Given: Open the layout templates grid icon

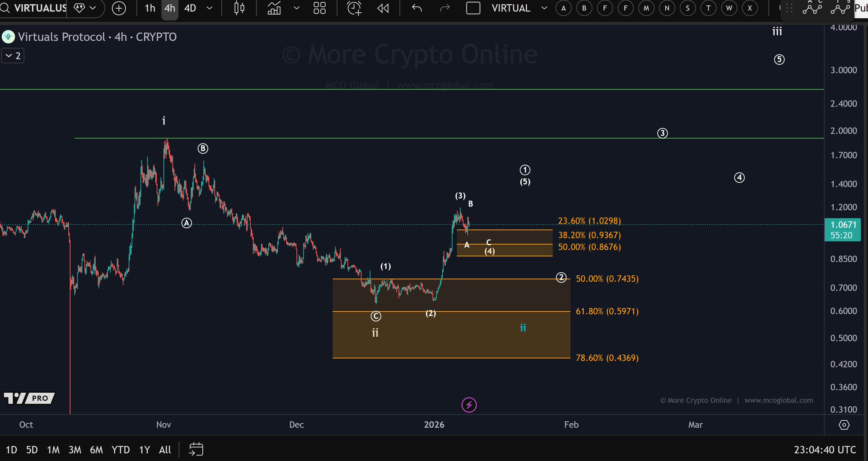Looking at the screenshot, I should (x=319, y=8).
